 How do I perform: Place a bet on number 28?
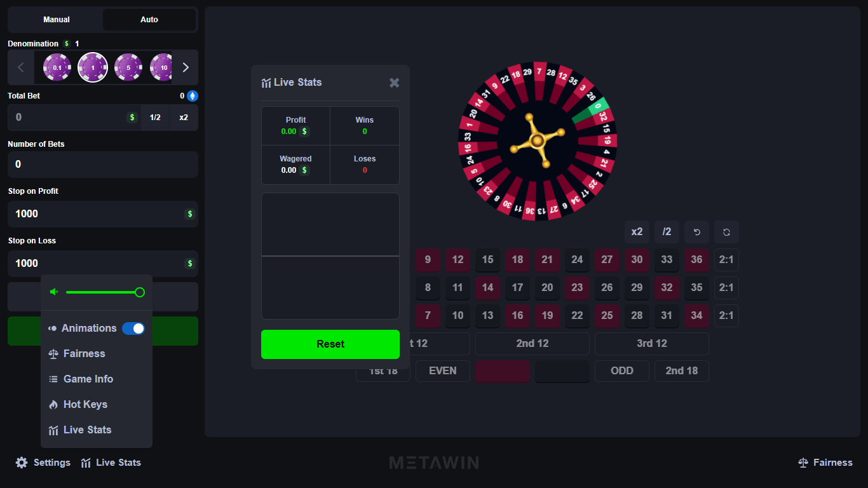[637, 316]
